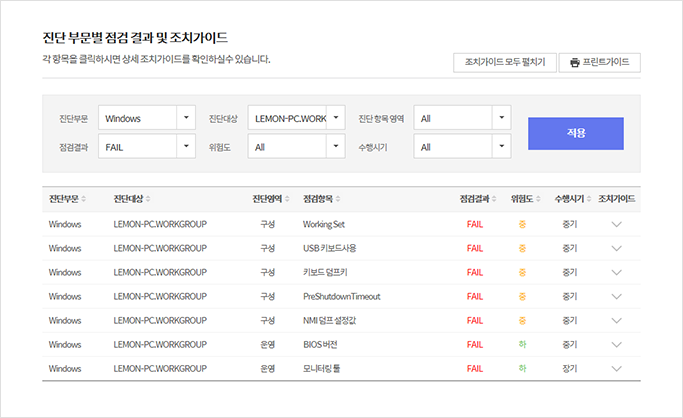This screenshot has height=418, width=683.
Task: Expand guide for 키보드 덤프키 row
Action: (616, 273)
